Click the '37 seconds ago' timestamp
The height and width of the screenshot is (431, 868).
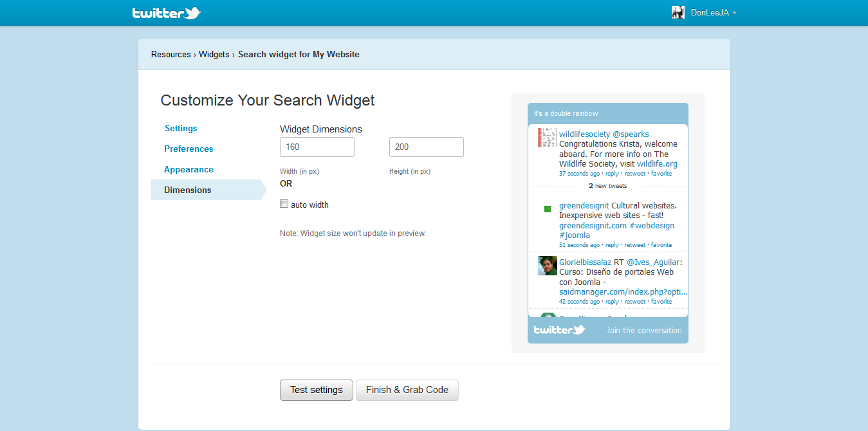point(579,174)
